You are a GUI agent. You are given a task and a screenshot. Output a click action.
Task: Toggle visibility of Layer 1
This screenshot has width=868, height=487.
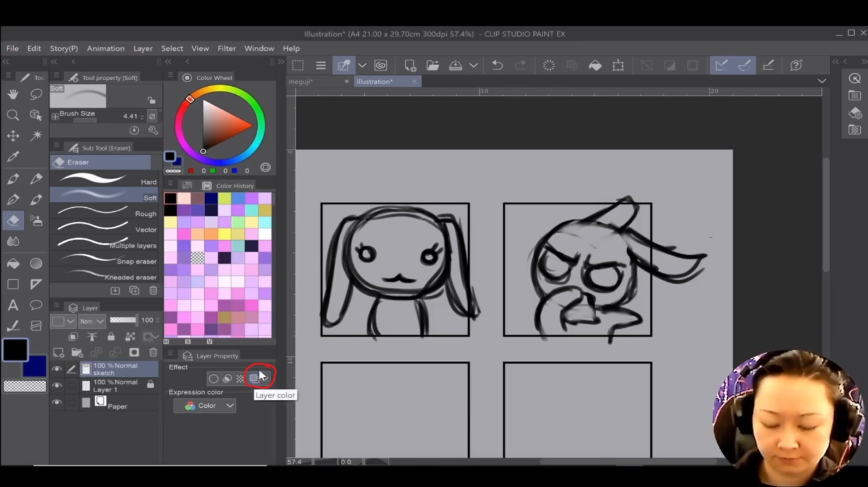pyautogui.click(x=57, y=385)
